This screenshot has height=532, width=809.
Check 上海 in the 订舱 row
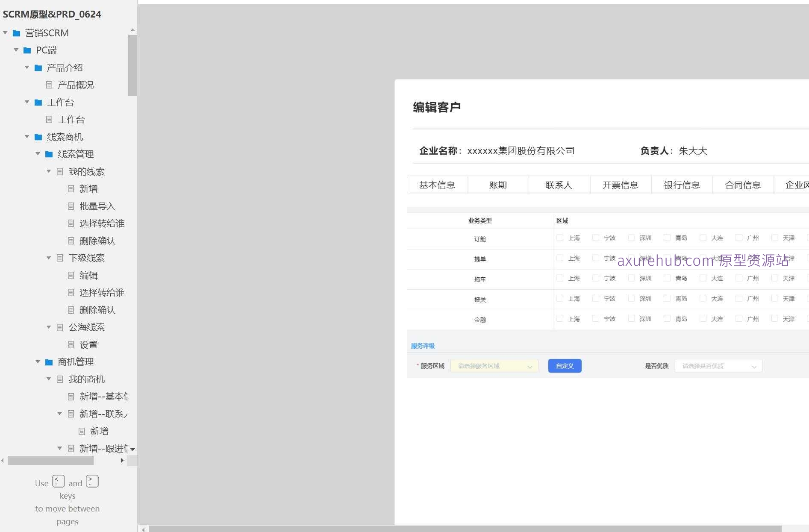tap(560, 238)
